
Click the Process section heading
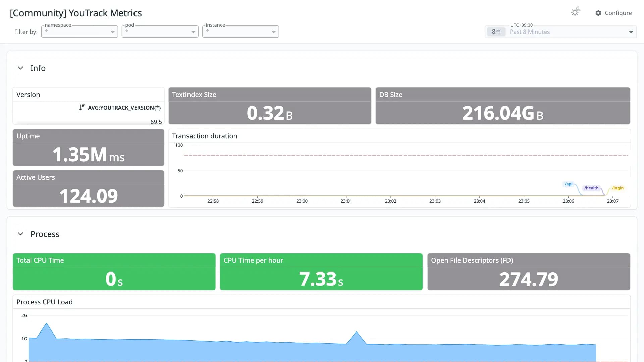click(45, 234)
